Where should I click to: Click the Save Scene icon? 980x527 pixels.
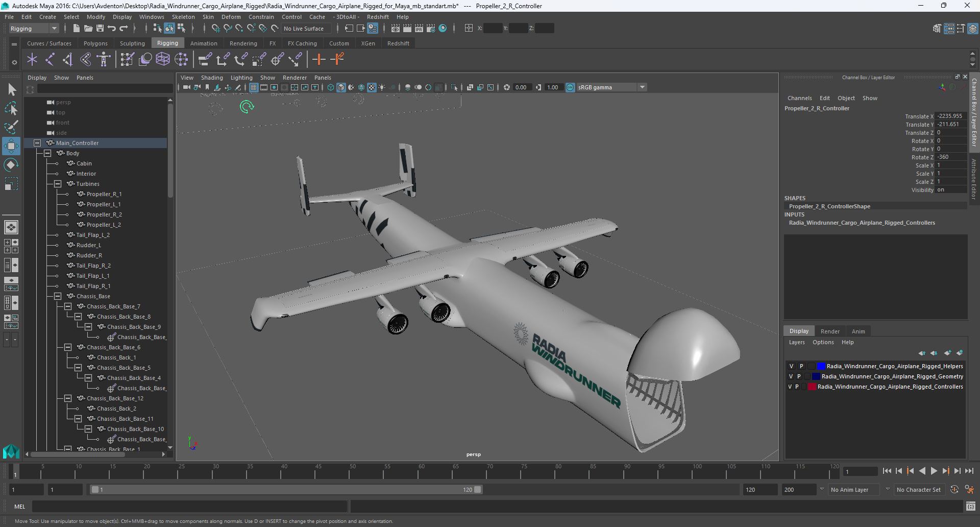tap(100, 29)
